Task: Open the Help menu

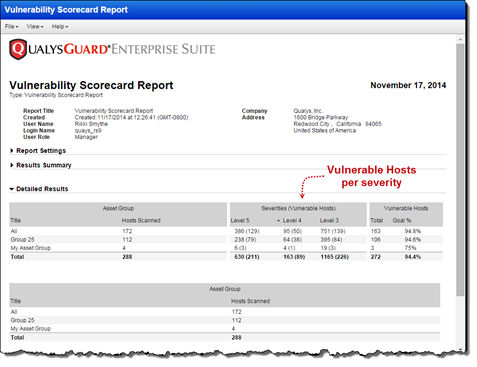Action: click(60, 26)
